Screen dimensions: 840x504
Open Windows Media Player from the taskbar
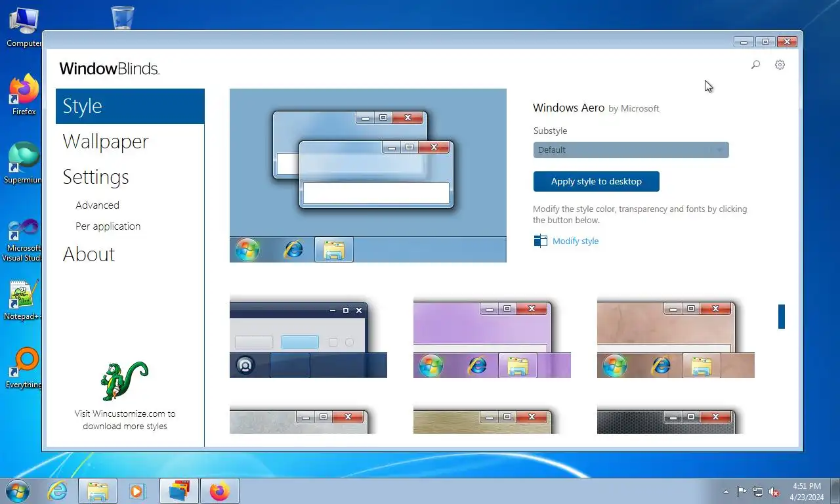click(136, 491)
